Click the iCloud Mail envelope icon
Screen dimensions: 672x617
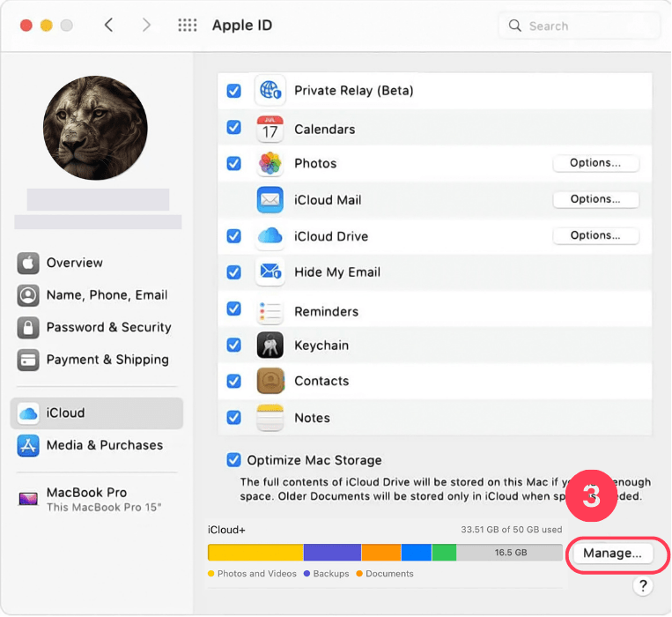270,200
